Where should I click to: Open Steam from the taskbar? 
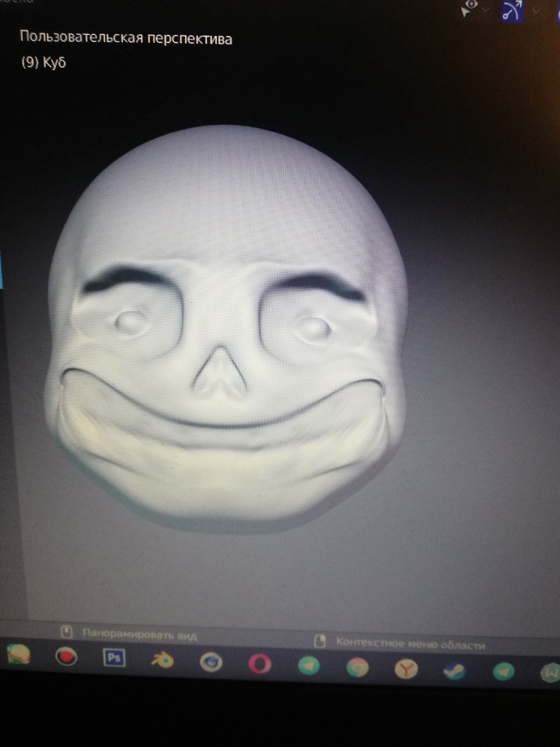[x=454, y=671]
